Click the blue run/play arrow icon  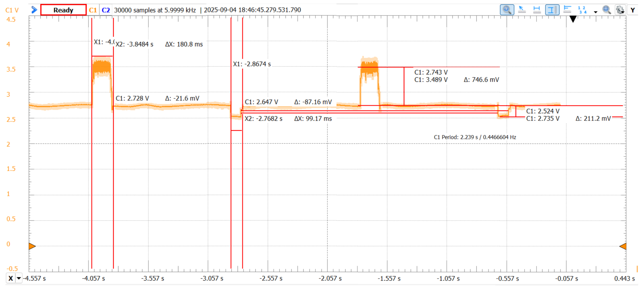[34, 10]
